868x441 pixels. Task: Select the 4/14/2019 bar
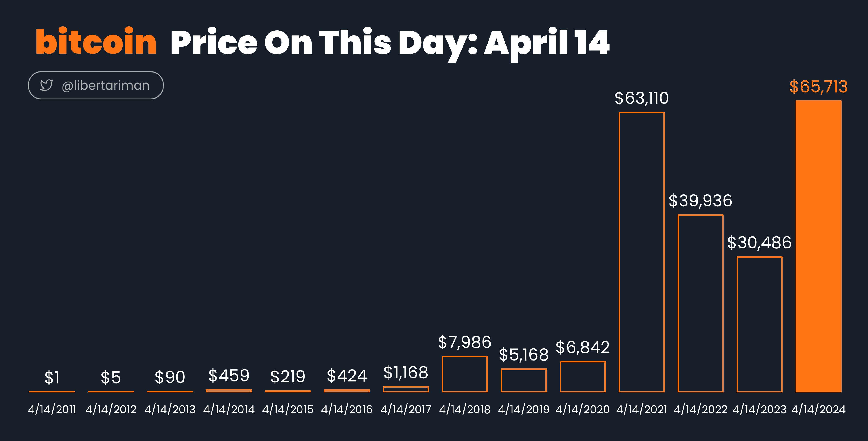coord(524,380)
